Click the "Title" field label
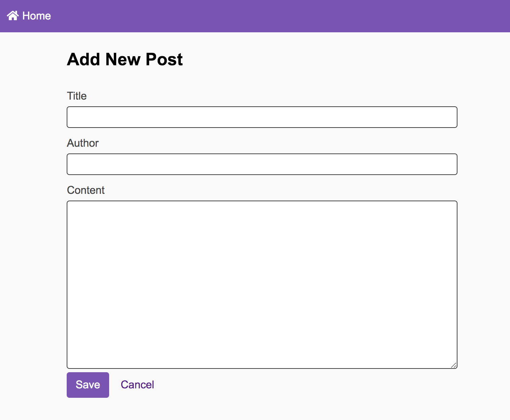Viewport: 510px width, 420px height. click(x=77, y=96)
